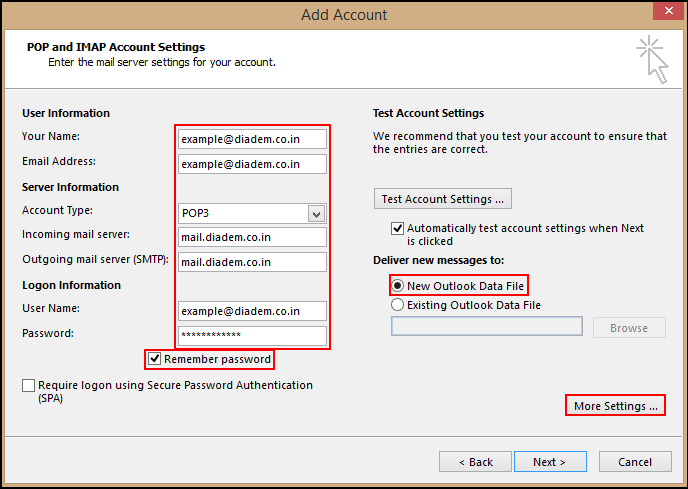Choose Existing Outlook Data File option
Viewport: 688px width, 489px height.
(398, 305)
